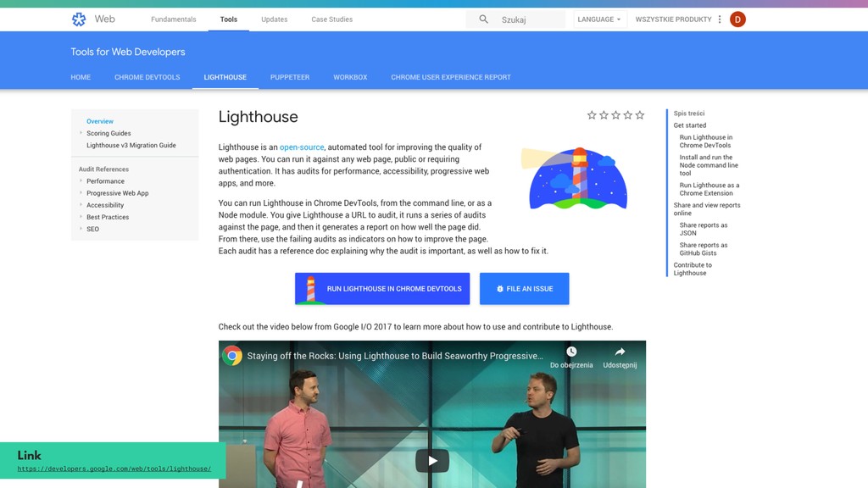This screenshot has width=868, height=488.
Task: Jump to Share and view reports online
Action: coord(707,209)
